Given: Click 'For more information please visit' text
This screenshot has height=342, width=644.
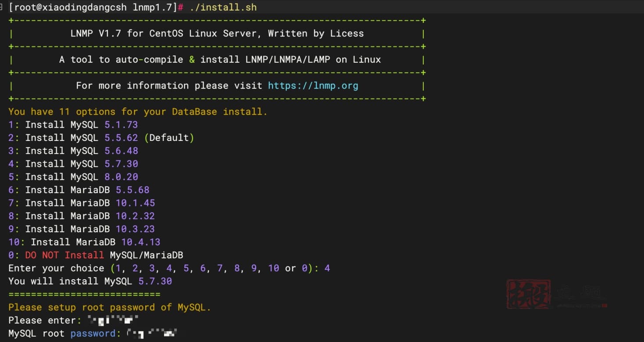Looking at the screenshot, I should click(169, 86).
